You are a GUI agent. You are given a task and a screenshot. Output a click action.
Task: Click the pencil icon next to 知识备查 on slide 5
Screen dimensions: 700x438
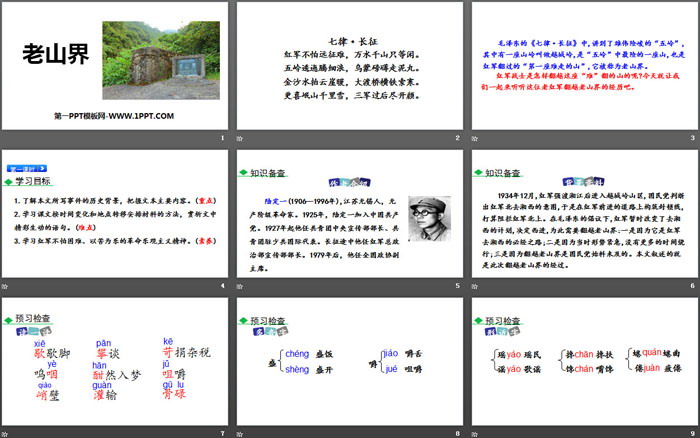[241, 171]
